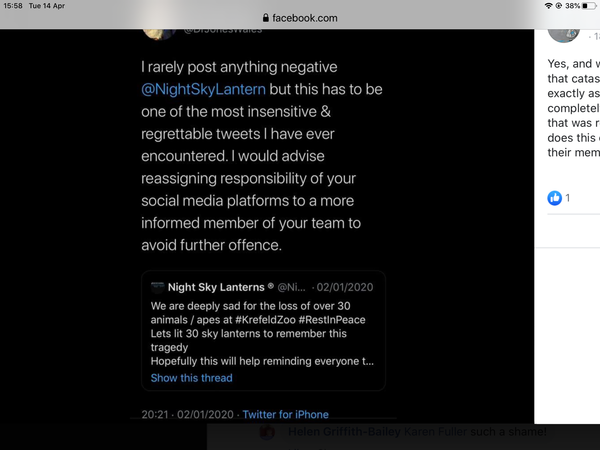Click 'Show this thread' link
The width and height of the screenshot is (600, 450).
[191, 378]
